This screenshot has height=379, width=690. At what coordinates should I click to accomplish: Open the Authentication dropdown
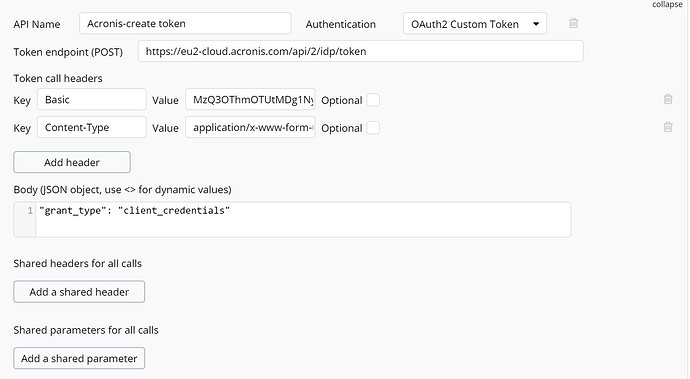475,24
